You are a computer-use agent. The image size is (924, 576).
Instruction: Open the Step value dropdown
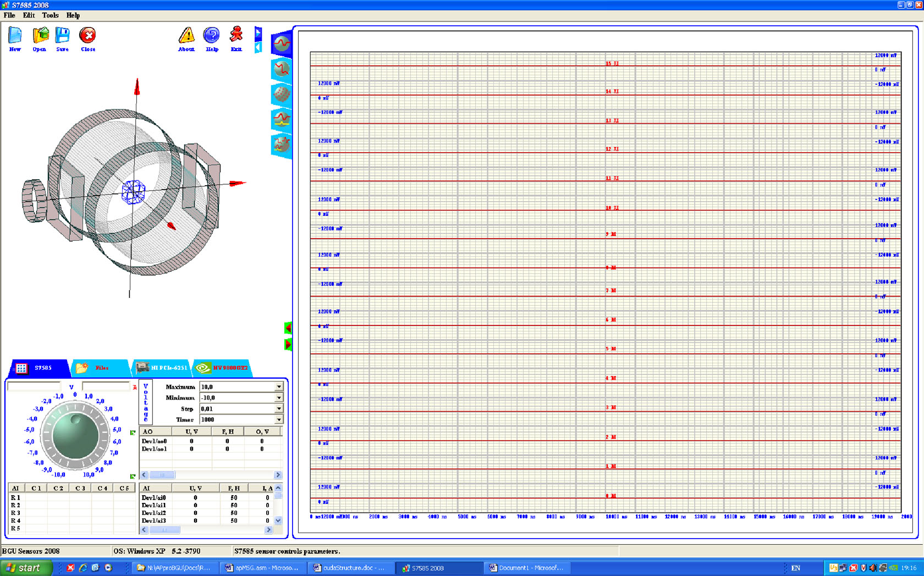click(x=279, y=409)
